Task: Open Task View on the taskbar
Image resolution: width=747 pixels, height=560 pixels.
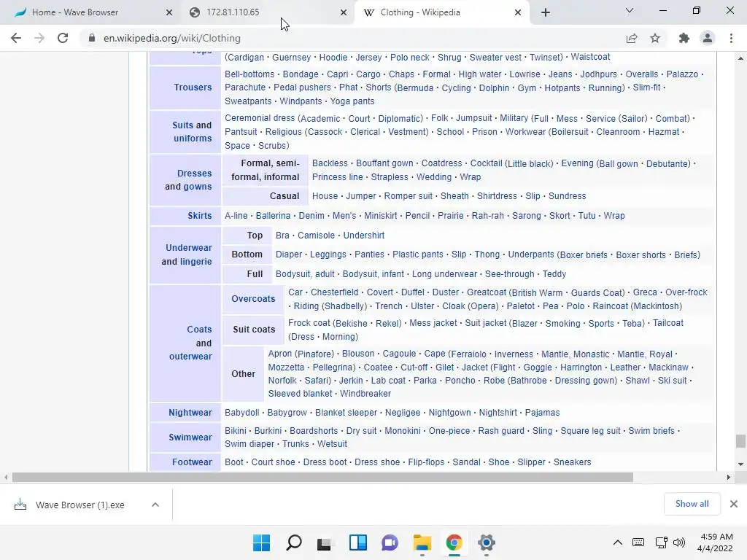Action: [325, 542]
